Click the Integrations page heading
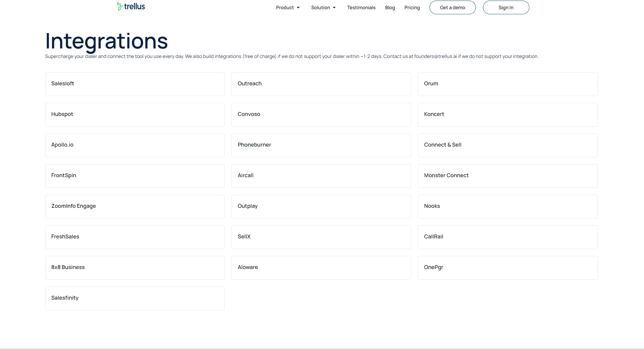The height and width of the screenshot is (349, 644). (106, 41)
